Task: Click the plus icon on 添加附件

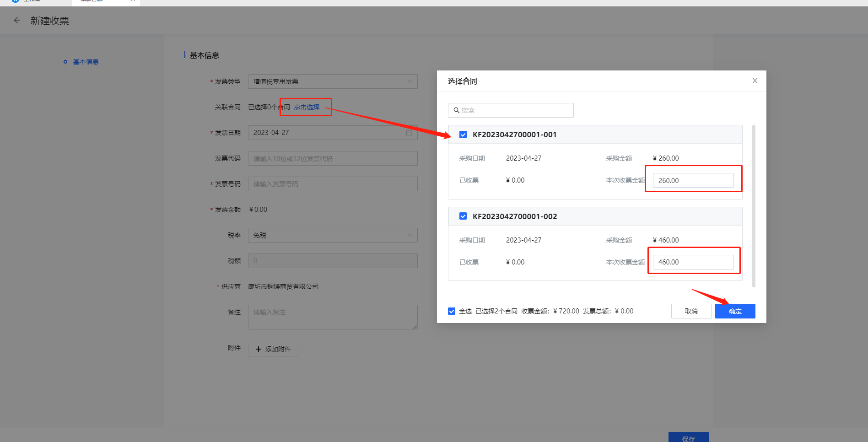Action: [x=259, y=349]
